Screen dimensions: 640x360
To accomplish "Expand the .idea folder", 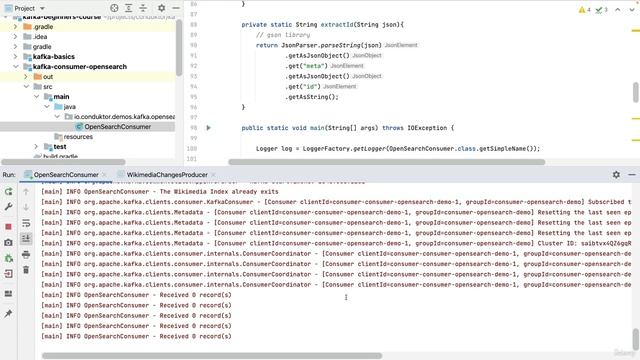I will pos(16,36).
